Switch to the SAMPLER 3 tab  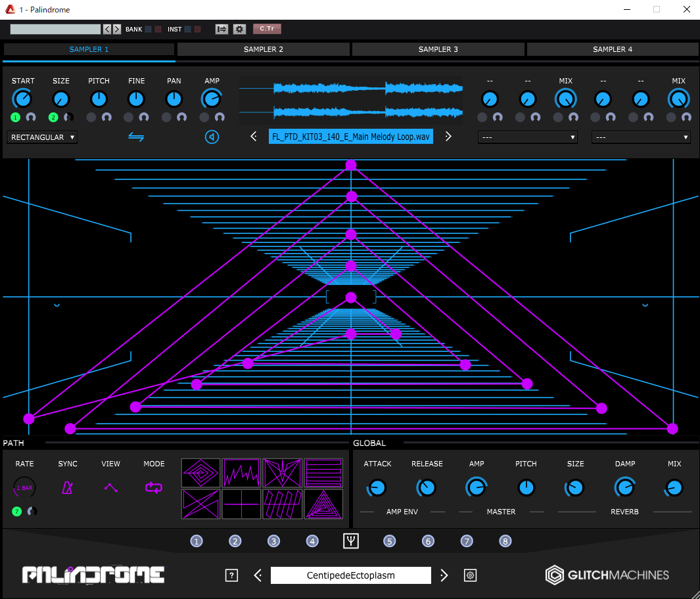[x=438, y=49]
